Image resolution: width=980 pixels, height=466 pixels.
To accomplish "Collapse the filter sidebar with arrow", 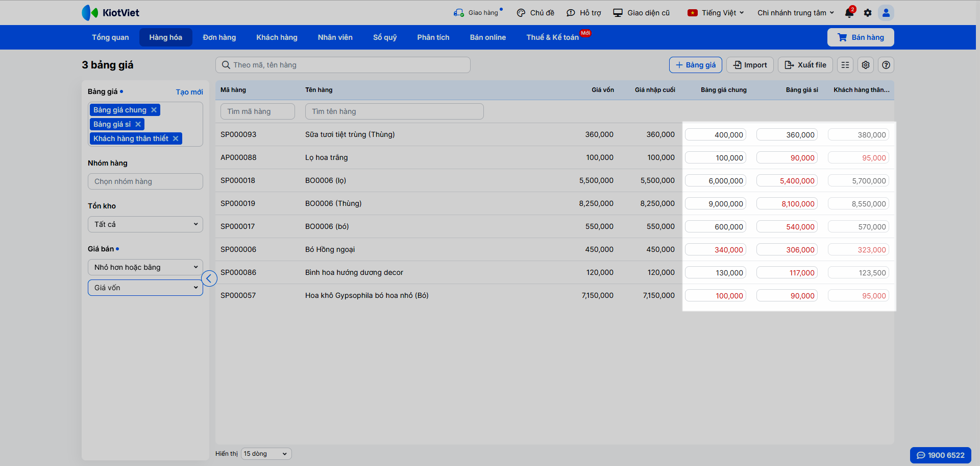I will point(209,278).
